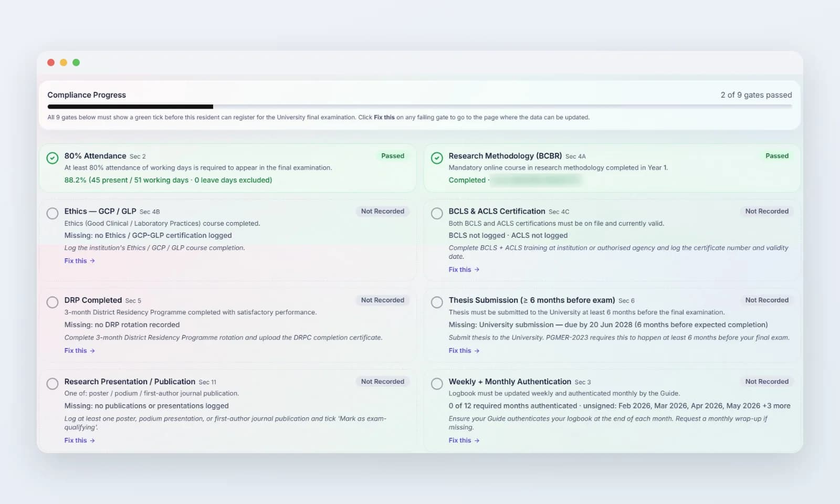Click '0 of 12 required months authenticated' text
840x504 pixels.
click(513, 406)
